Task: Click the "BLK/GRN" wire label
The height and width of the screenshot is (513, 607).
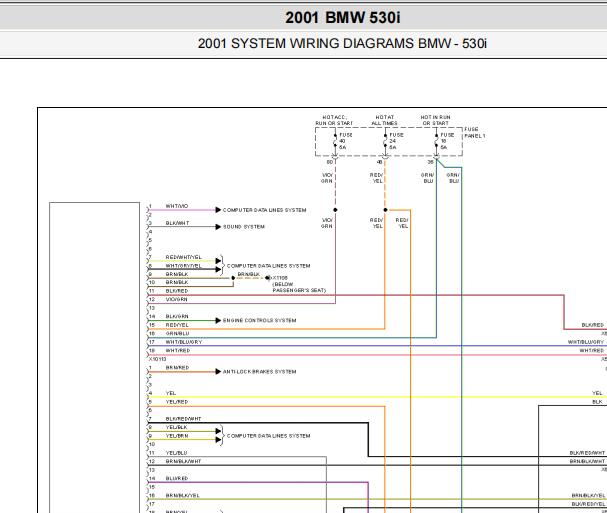Action: pos(177,316)
